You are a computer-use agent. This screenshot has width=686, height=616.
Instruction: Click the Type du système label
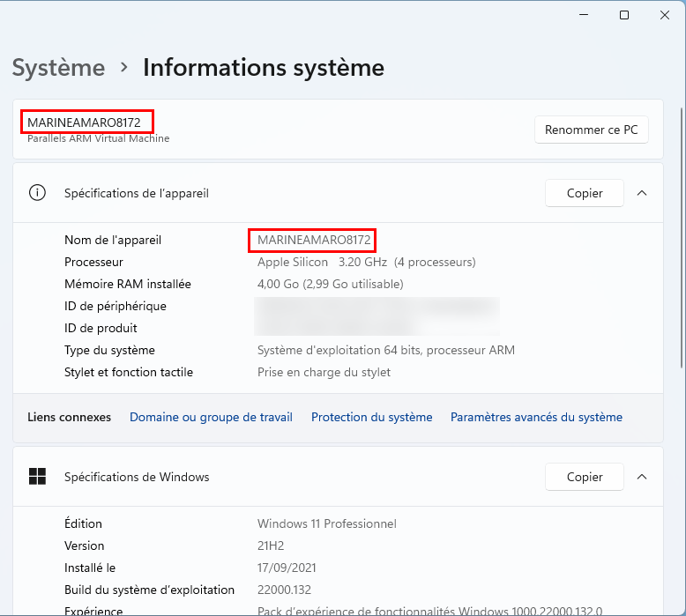tap(110, 350)
